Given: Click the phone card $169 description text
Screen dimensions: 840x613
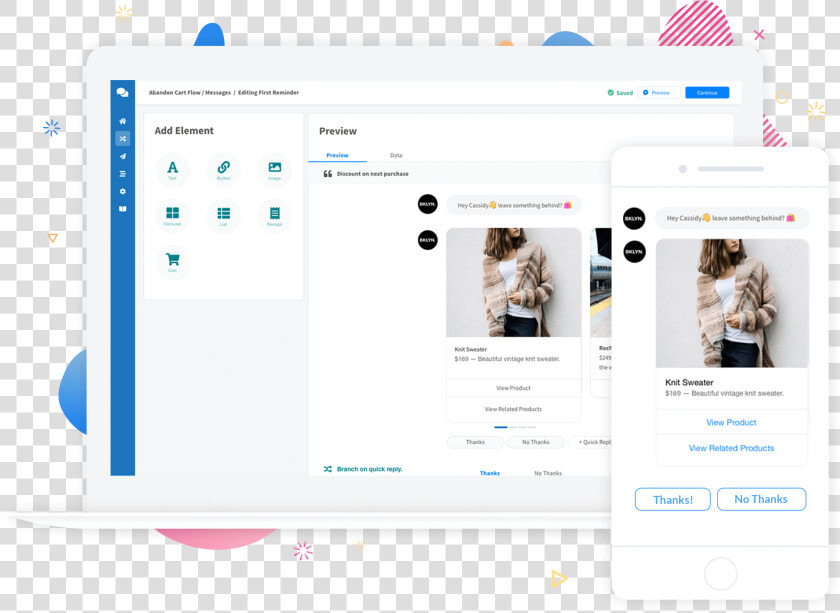Looking at the screenshot, I should click(725, 393).
